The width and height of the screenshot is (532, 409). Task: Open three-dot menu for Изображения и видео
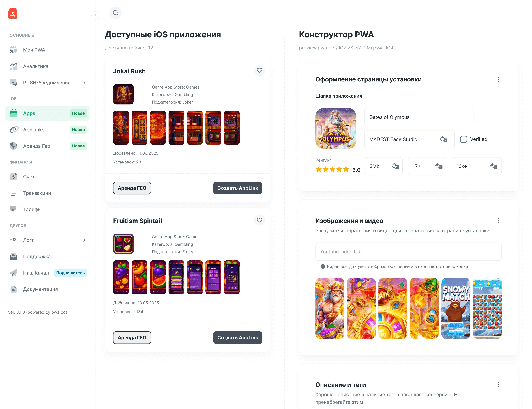point(498,221)
